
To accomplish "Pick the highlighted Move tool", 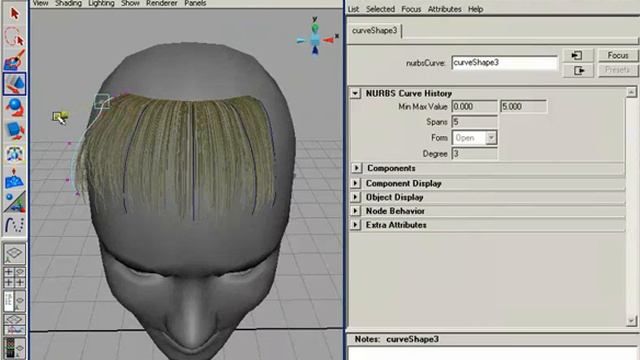I will [x=15, y=84].
